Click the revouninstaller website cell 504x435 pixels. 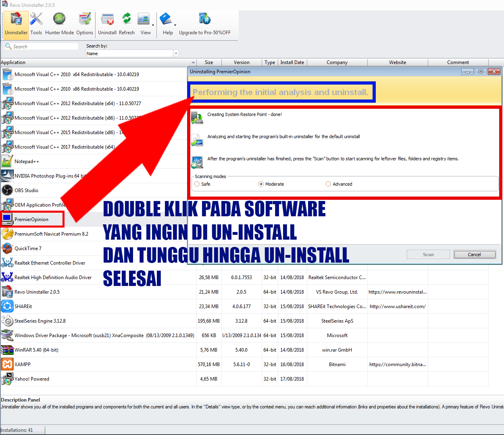point(398,292)
